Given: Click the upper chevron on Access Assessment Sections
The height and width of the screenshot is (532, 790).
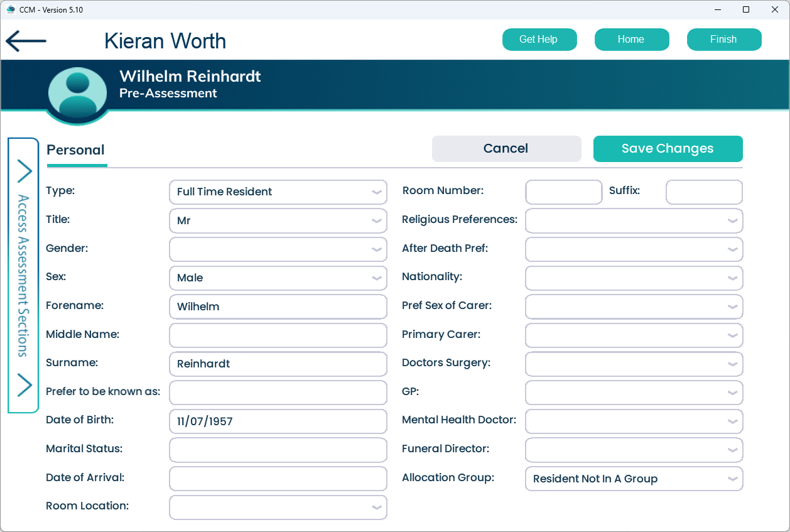Looking at the screenshot, I should click(x=24, y=170).
